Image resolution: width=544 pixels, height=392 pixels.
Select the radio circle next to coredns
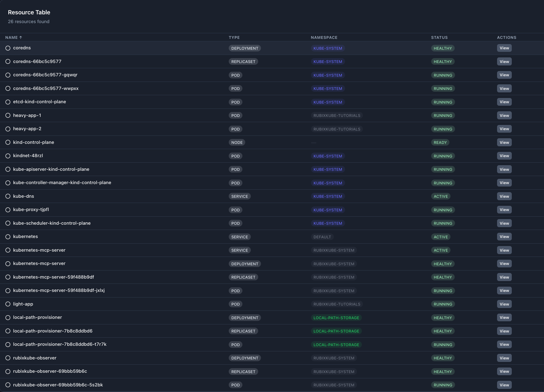click(8, 48)
